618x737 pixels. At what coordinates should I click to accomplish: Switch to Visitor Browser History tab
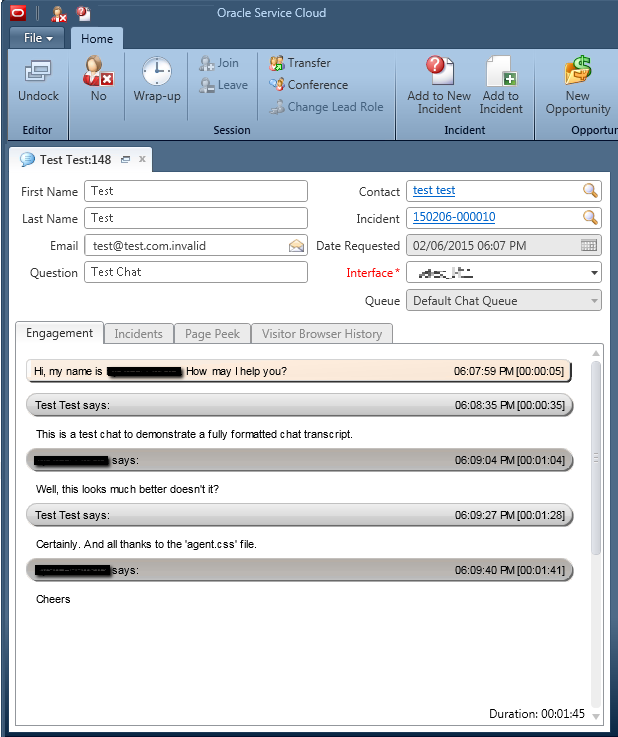(x=322, y=334)
